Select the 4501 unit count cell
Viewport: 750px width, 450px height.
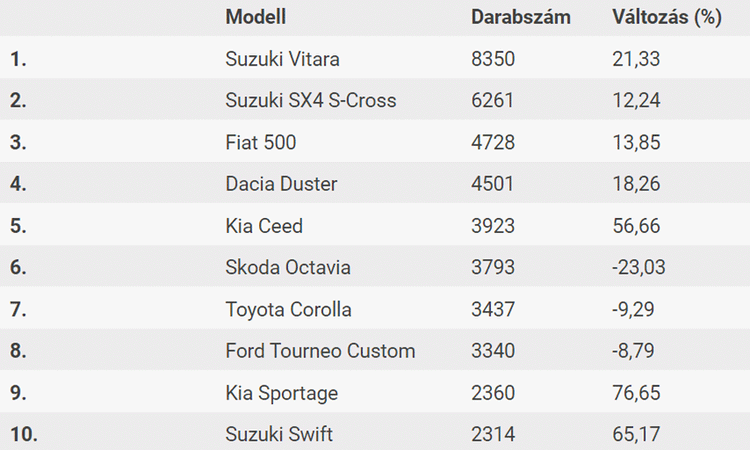pyautogui.click(x=493, y=184)
